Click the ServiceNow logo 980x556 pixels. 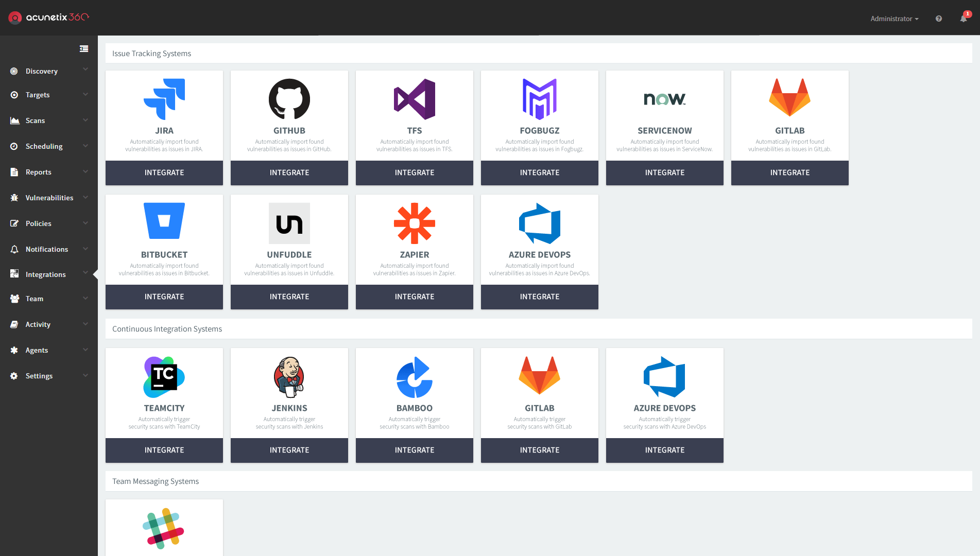point(664,99)
